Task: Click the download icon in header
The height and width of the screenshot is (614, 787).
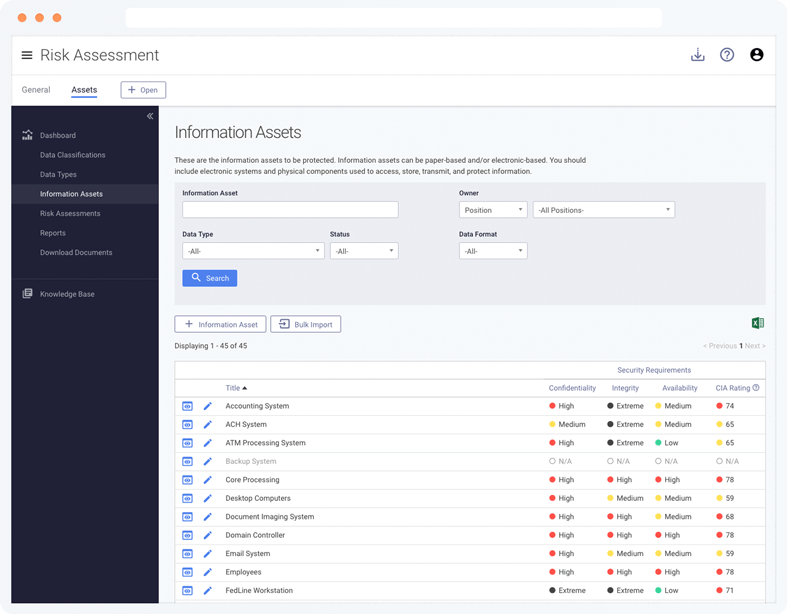Action: click(x=698, y=55)
